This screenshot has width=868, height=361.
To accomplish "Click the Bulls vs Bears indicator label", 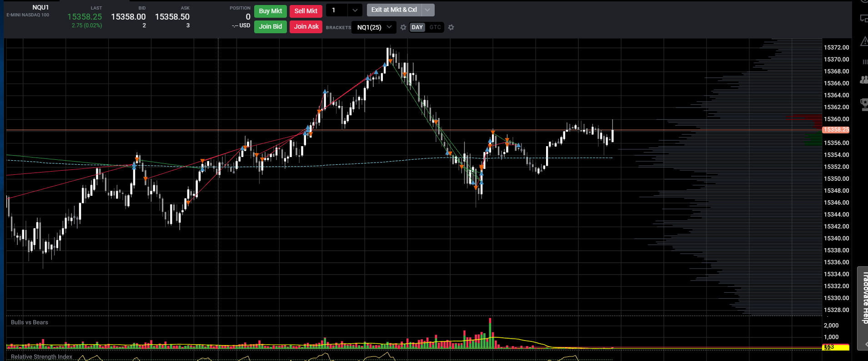I will pyautogui.click(x=30, y=322).
